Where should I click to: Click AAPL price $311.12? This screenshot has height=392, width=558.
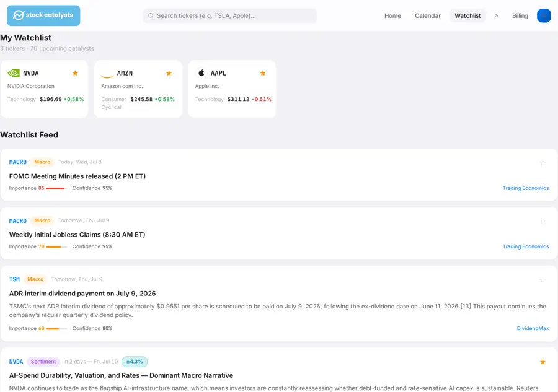[x=238, y=99]
